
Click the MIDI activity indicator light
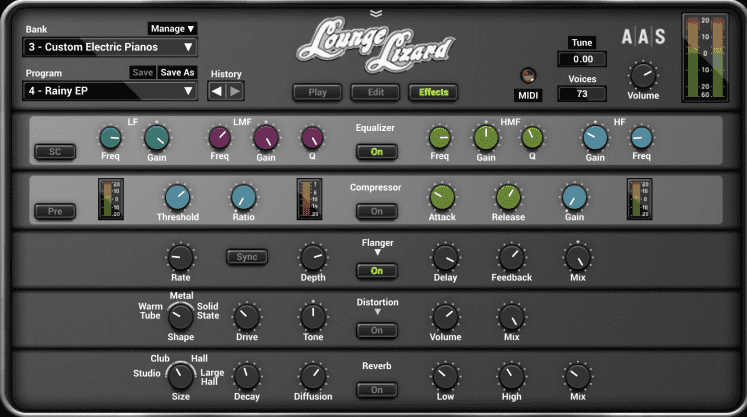click(528, 75)
